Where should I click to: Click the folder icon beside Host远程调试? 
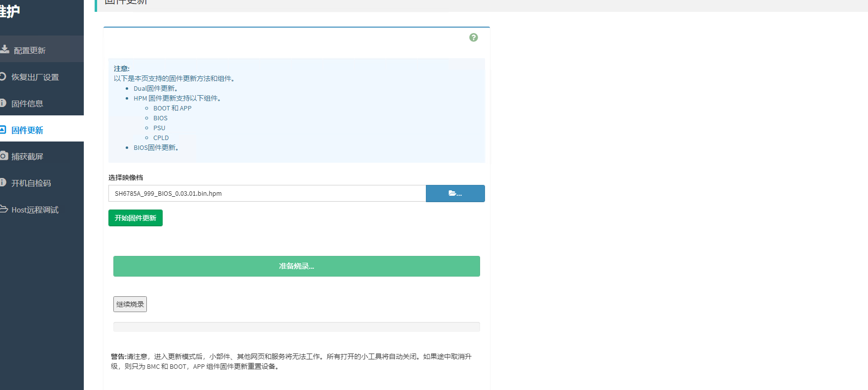tap(3, 209)
